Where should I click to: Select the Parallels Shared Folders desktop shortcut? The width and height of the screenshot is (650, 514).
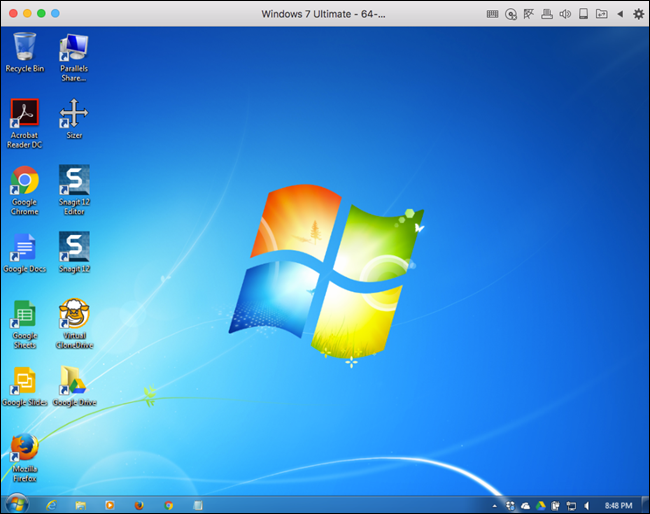point(74,57)
